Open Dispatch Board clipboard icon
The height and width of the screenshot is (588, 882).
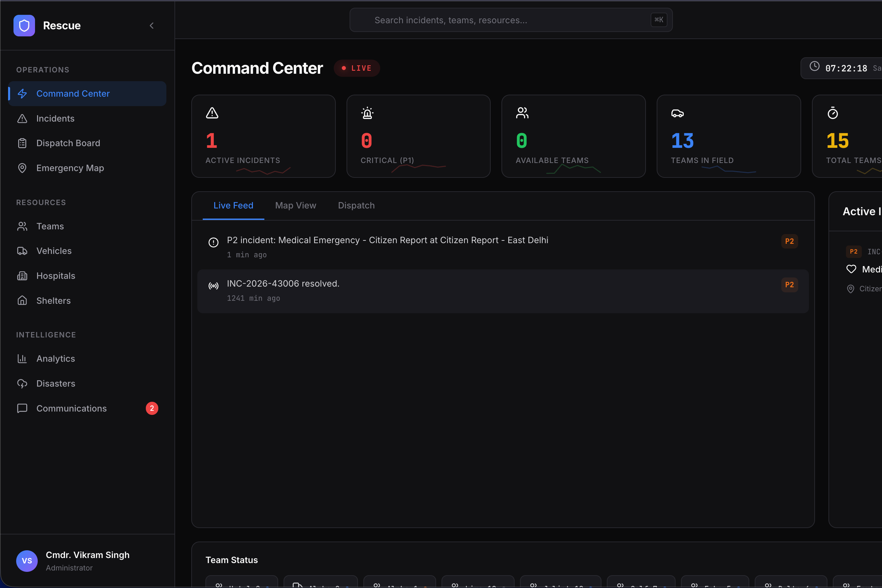[x=22, y=143]
